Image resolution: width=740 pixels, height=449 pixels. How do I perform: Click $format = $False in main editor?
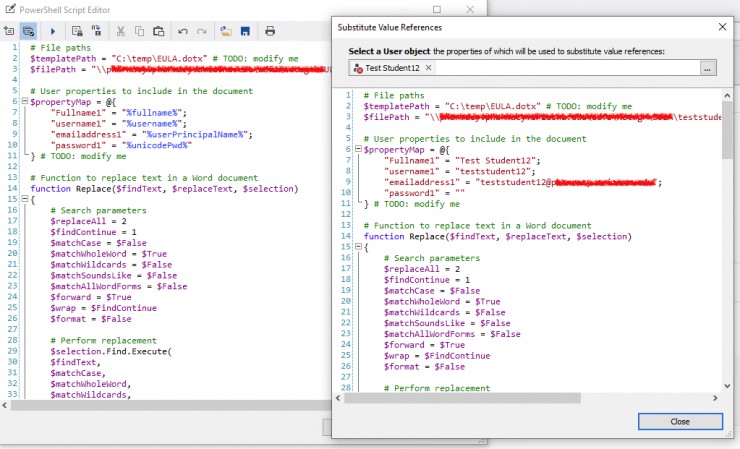[91, 319]
